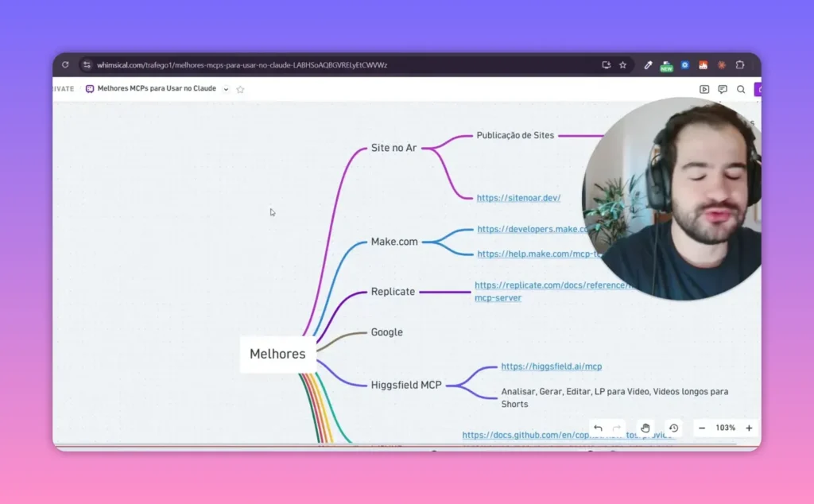
Task: Select the Melhores central node
Action: [277, 354]
